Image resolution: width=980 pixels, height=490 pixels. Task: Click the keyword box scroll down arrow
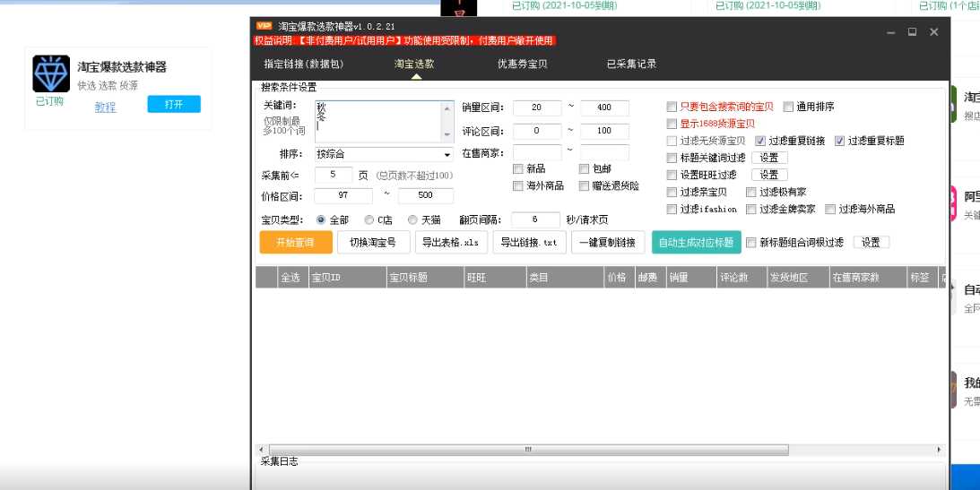[x=447, y=135]
